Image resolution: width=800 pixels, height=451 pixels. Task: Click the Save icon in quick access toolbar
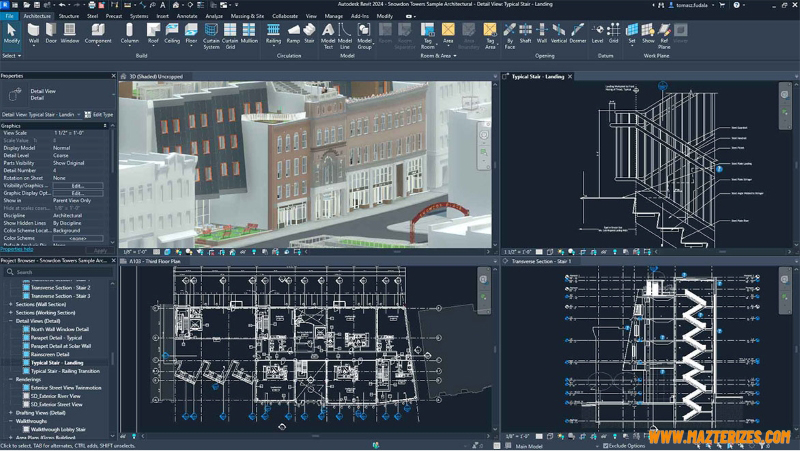37,5
